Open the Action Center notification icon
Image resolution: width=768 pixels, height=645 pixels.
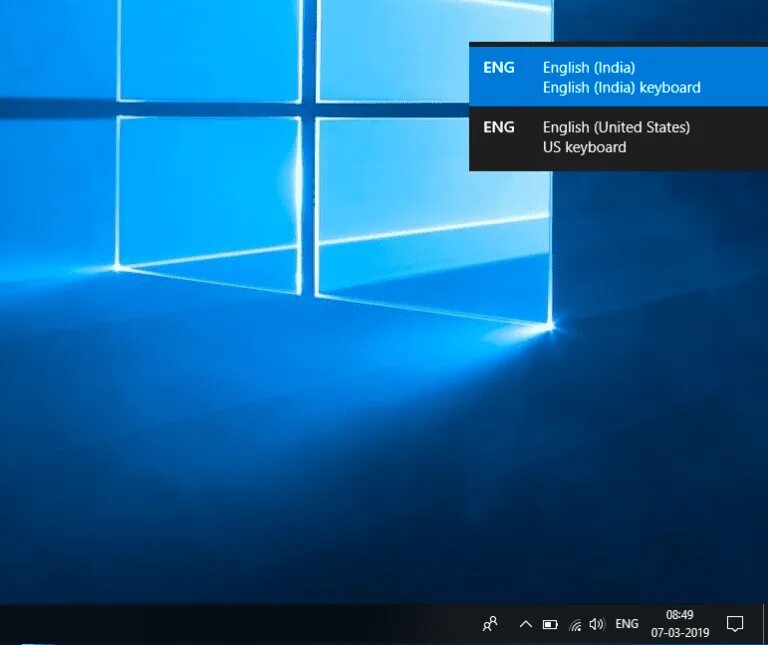[x=735, y=624]
